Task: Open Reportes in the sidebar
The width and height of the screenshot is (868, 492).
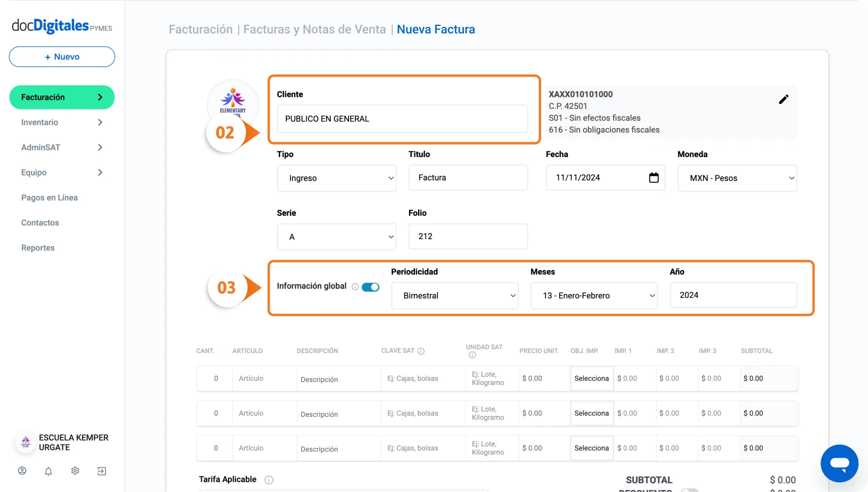Action: coord(38,248)
